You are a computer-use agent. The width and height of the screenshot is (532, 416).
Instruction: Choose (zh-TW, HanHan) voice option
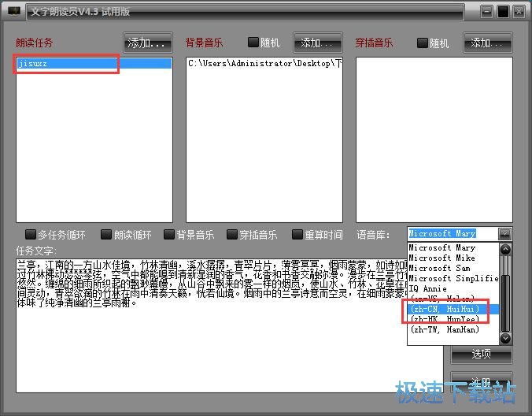pos(453,329)
